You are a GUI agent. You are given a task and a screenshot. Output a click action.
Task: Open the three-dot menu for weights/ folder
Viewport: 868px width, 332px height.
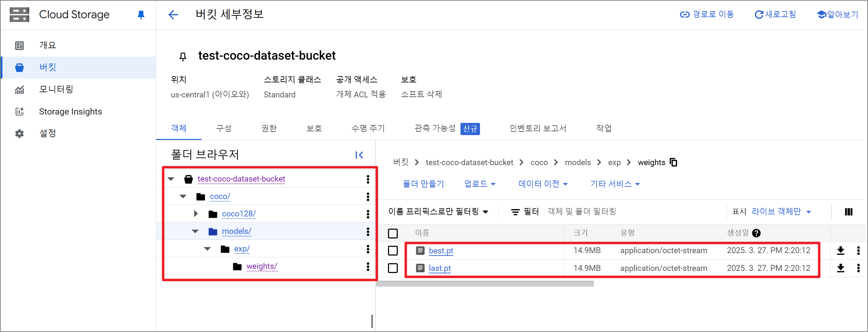click(368, 266)
